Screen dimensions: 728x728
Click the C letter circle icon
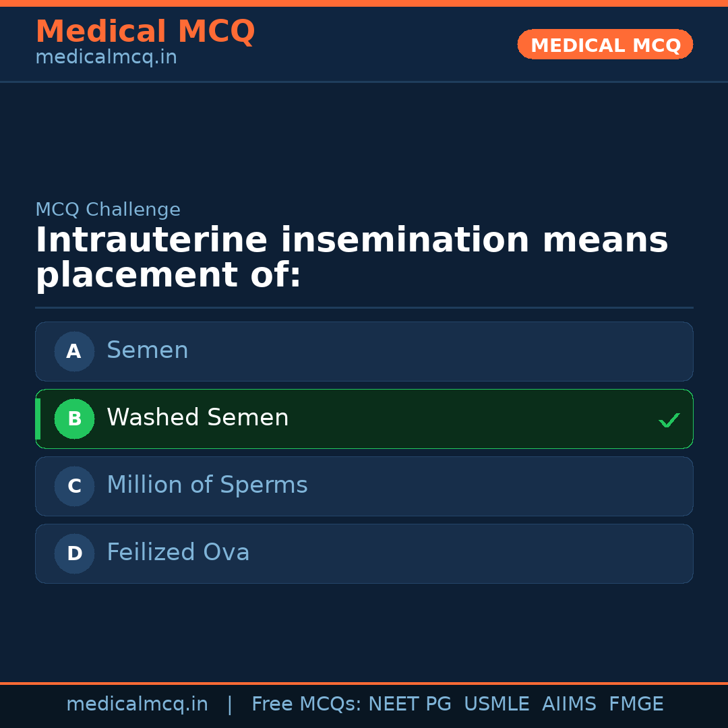[74, 486]
